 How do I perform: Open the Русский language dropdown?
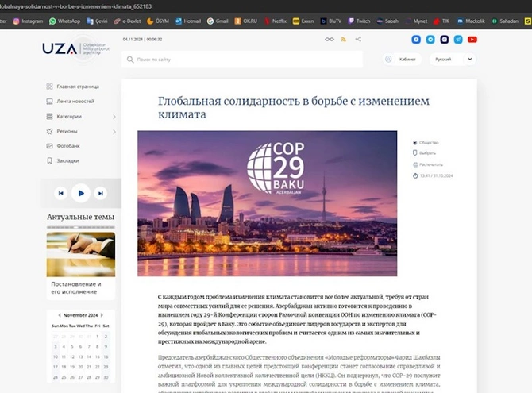(x=453, y=59)
